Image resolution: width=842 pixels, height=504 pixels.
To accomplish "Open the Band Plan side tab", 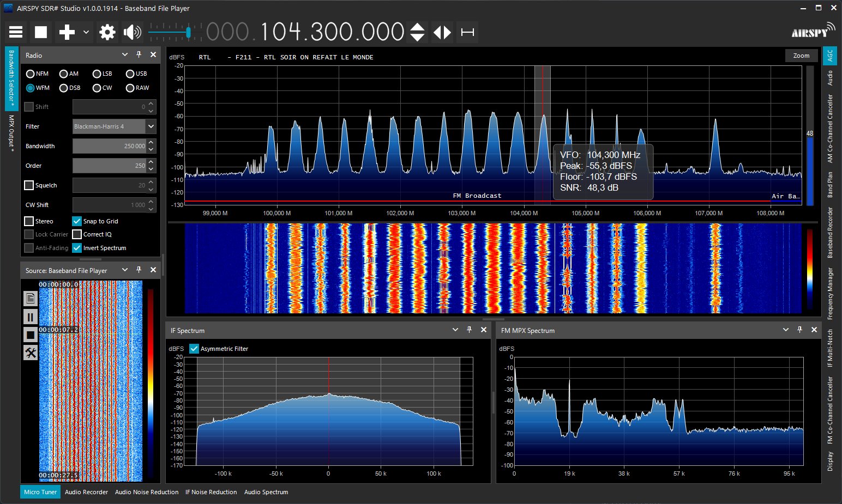I will click(x=830, y=185).
